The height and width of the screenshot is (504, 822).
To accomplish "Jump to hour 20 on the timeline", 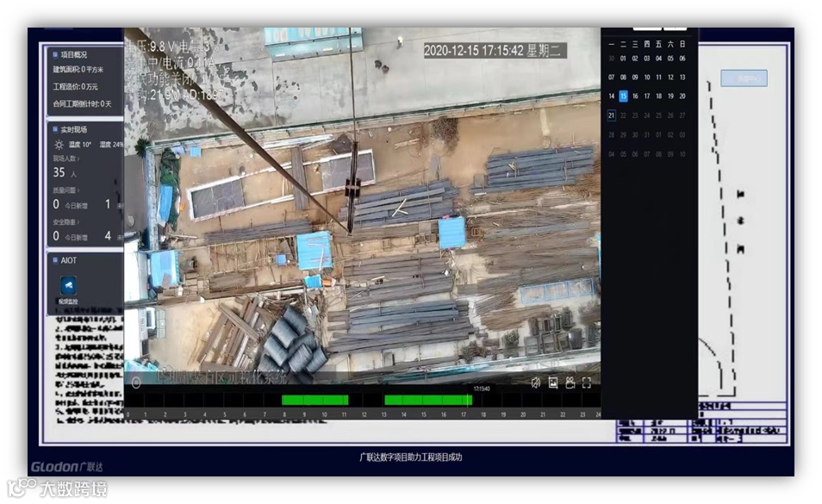I will point(523,414).
